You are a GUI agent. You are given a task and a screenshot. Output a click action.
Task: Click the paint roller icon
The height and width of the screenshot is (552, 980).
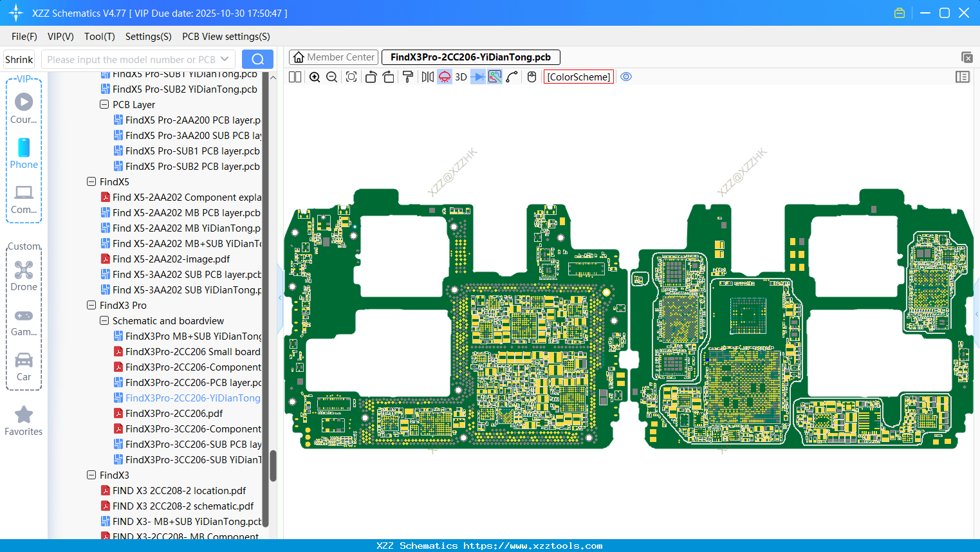click(408, 77)
